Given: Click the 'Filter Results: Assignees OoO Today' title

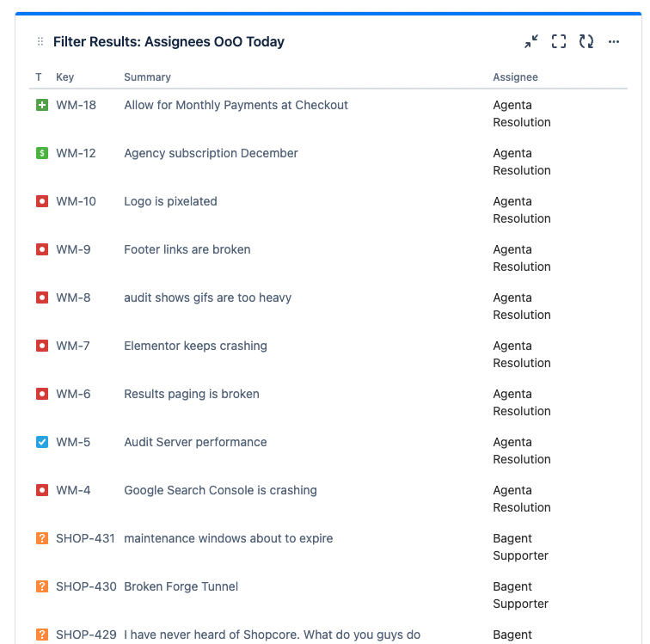Looking at the screenshot, I should click(169, 41).
